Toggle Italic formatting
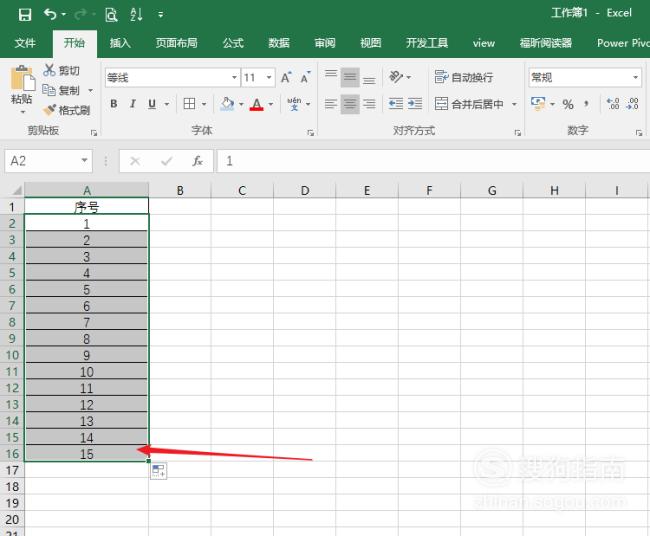The image size is (650, 536). [133, 104]
